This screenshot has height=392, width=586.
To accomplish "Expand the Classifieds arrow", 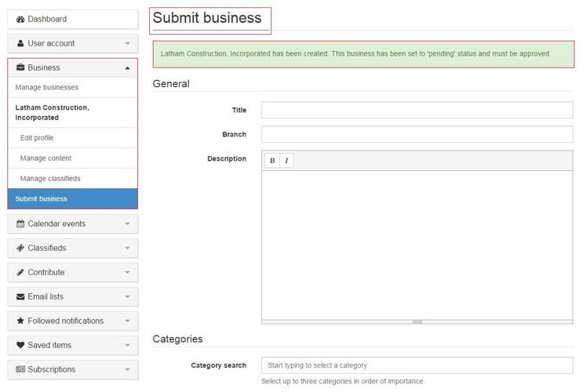I will 127,249.
